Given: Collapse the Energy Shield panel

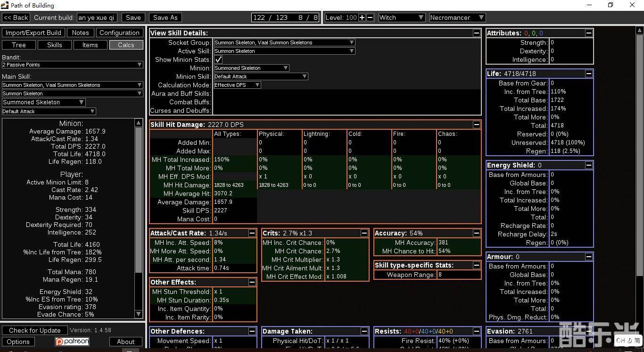Looking at the screenshot, I should coord(588,165).
